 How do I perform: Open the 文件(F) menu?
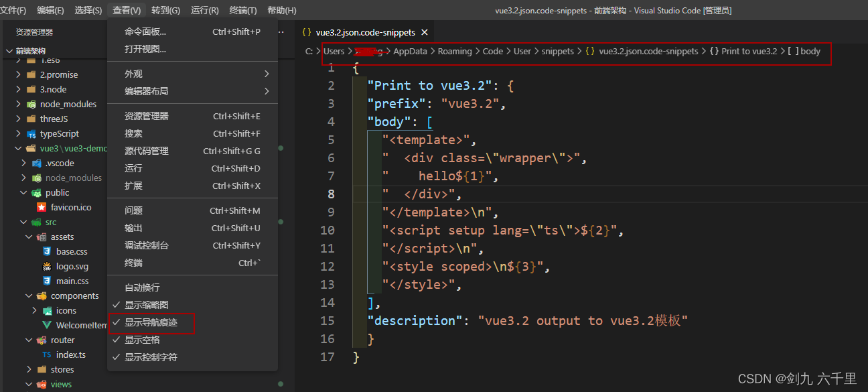click(13, 10)
